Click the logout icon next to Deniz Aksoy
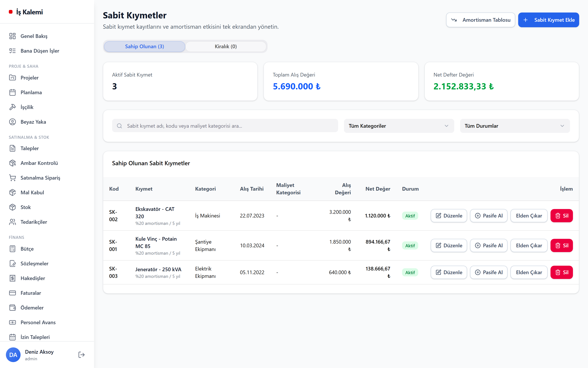Image resolution: width=588 pixels, height=368 pixels. pyautogui.click(x=81, y=355)
